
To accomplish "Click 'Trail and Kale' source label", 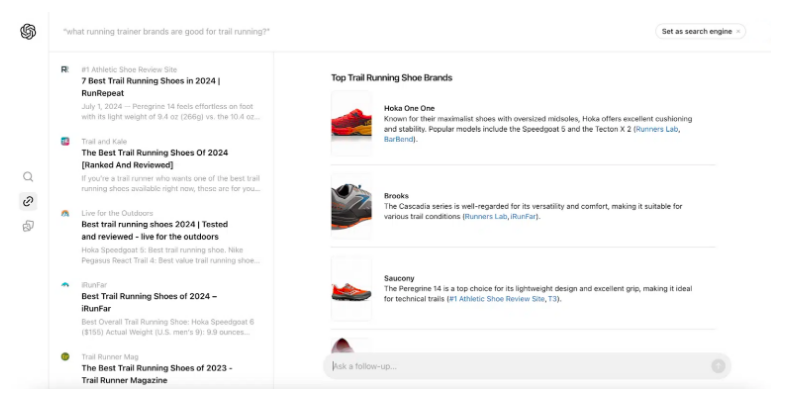I will (x=104, y=141).
